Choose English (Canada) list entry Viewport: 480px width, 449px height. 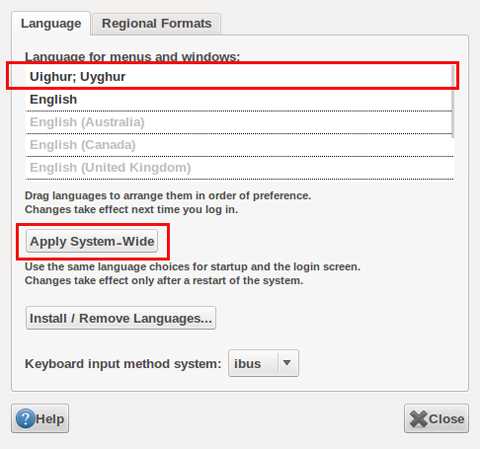[x=239, y=145]
